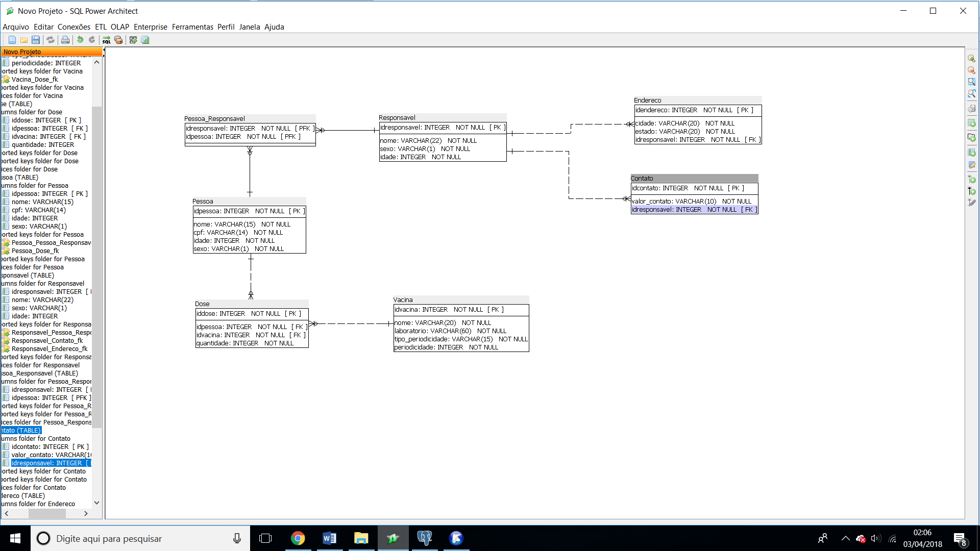
Task: Open the Ajuda menu
Action: coord(274,27)
